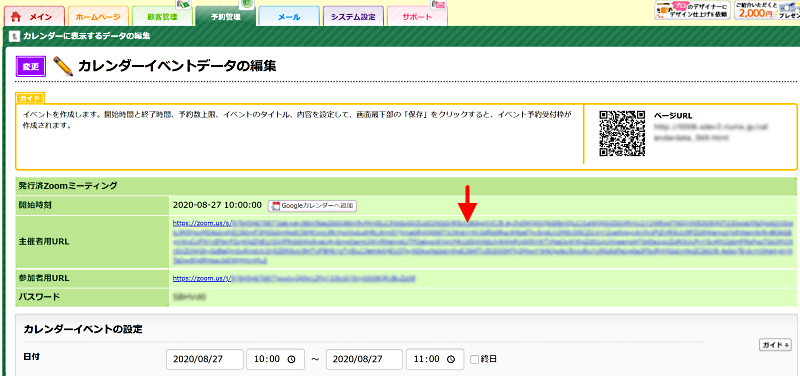Image resolution: width=800 pixels, height=376 pixels.
Task: Click the start date field 2020/08/27
Action: click(x=205, y=359)
